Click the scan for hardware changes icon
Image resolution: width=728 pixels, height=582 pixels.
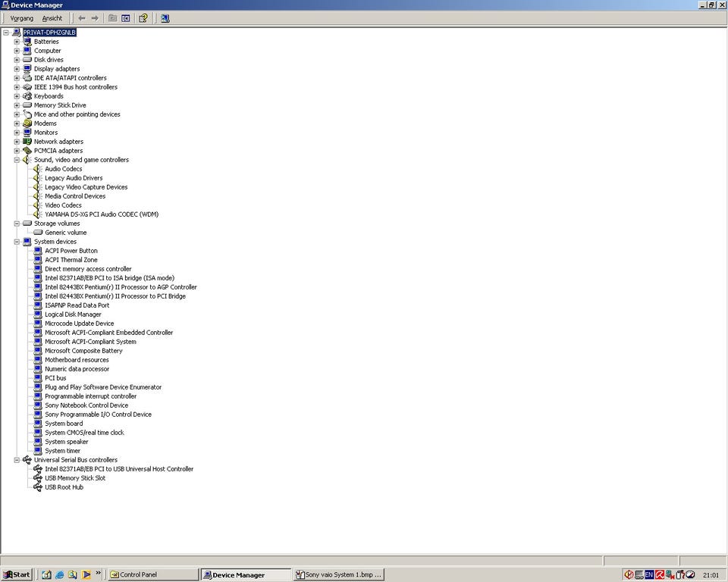pos(165,18)
